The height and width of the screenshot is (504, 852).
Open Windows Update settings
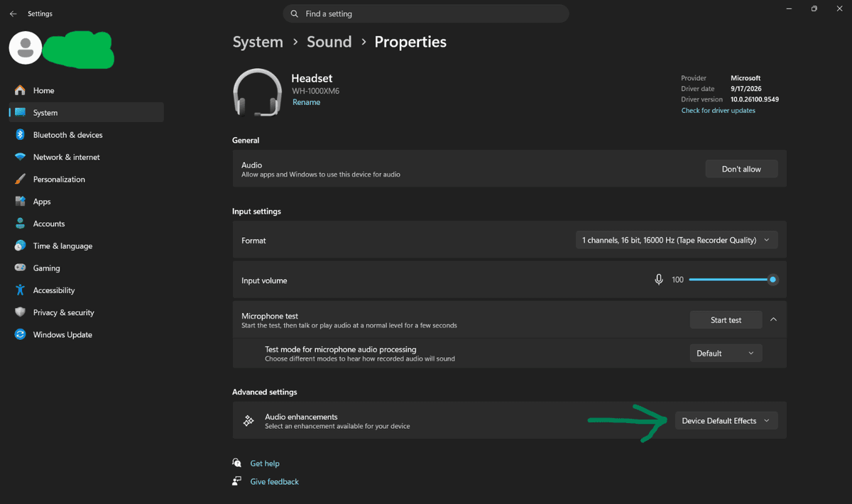click(x=86, y=334)
